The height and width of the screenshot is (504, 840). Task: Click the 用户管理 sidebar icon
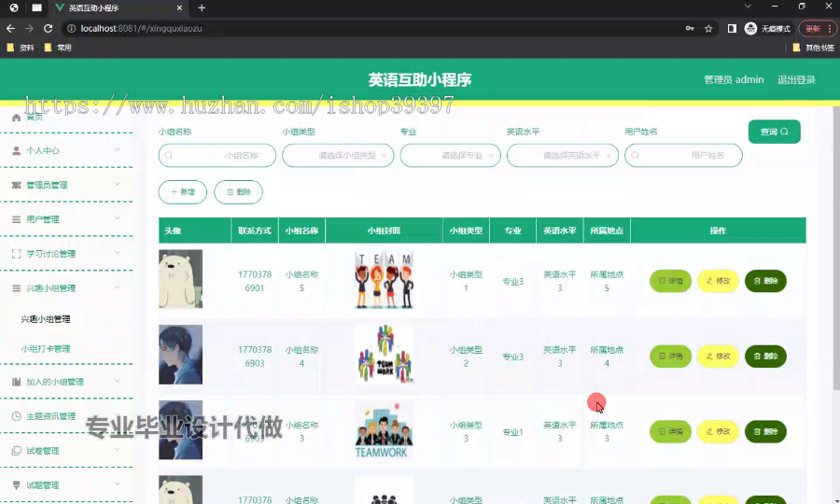point(16,219)
